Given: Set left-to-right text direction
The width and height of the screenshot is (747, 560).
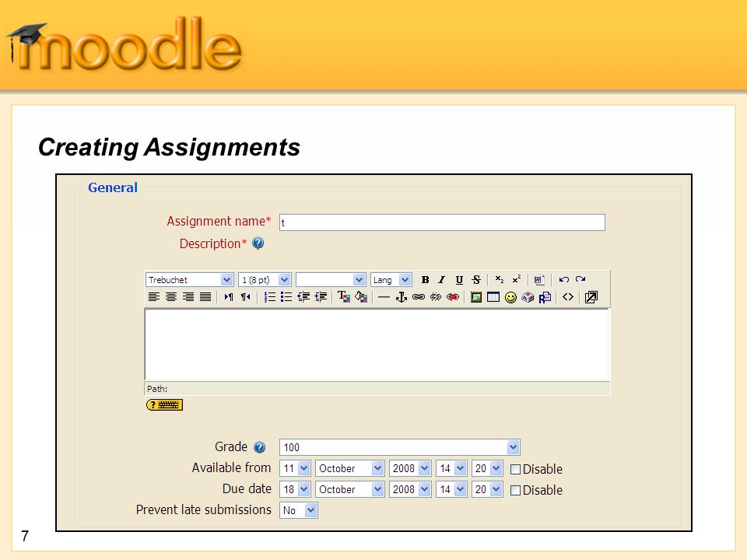Looking at the screenshot, I should click(x=228, y=297).
